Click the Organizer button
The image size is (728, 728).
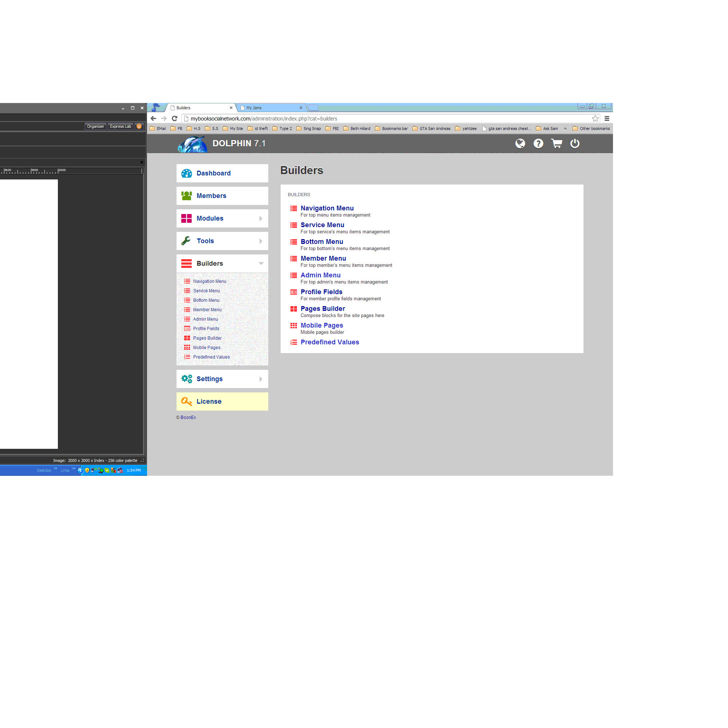tap(95, 127)
